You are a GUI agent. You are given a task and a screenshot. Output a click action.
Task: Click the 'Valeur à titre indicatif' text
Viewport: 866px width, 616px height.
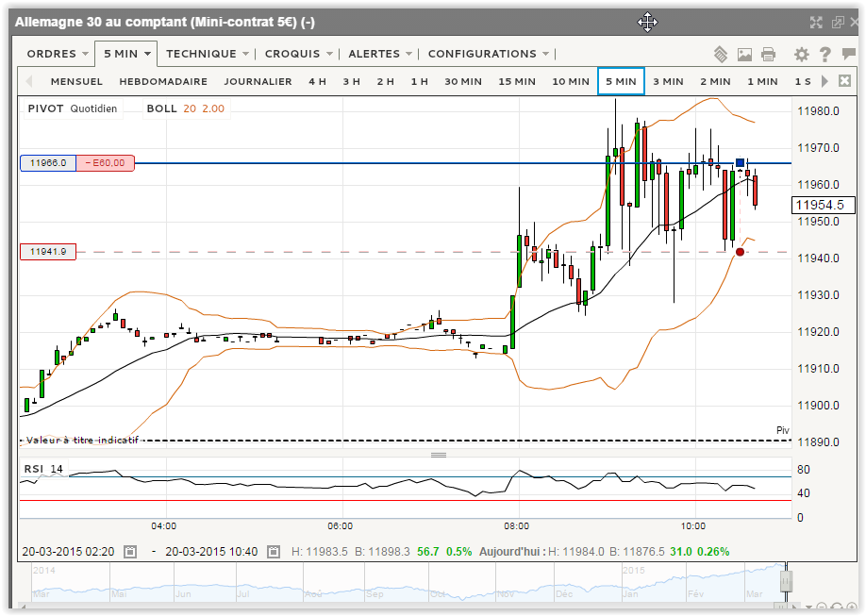(82, 441)
